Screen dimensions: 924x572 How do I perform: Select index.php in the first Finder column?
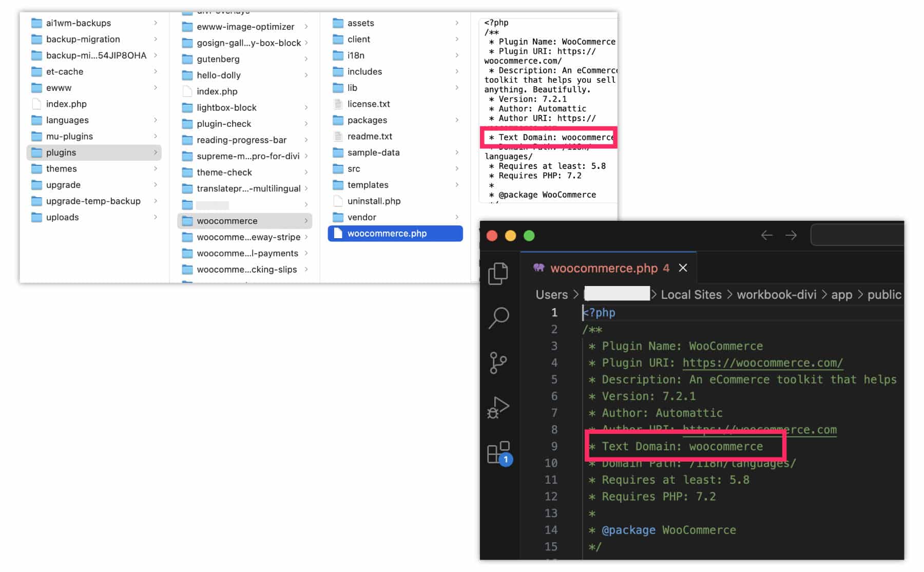point(94,104)
